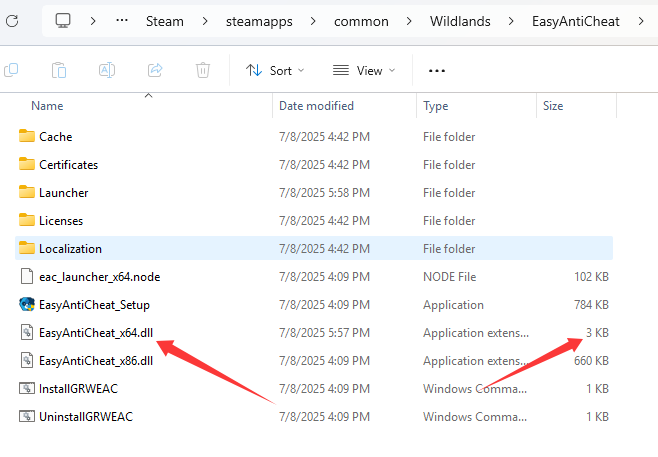This screenshot has height=457, width=658.
Task: Select file name eac_launcher_x64.node
Action: point(99,277)
